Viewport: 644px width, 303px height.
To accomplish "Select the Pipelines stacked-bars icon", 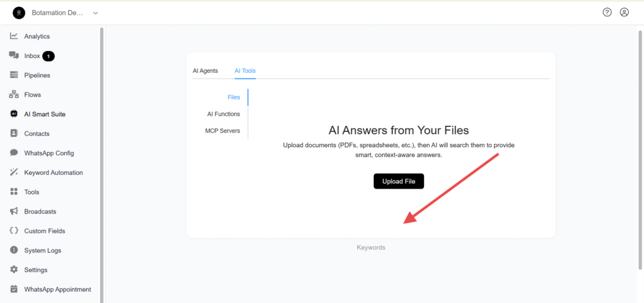I will [14, 75].
